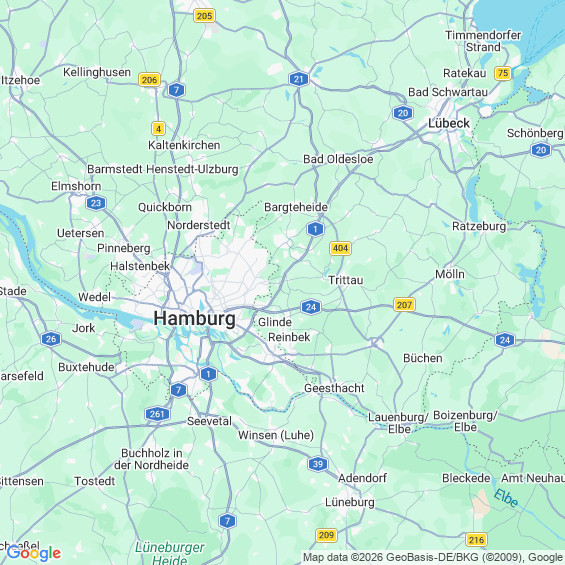565x565 pixels.
Task: Click the Map data copyright text
Action: coord(433,557)
